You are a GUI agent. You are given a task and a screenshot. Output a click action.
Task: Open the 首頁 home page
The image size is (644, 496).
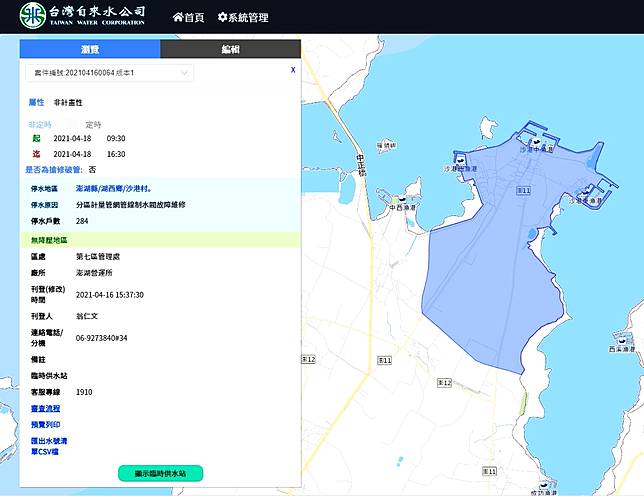click(x=188, y=17)
